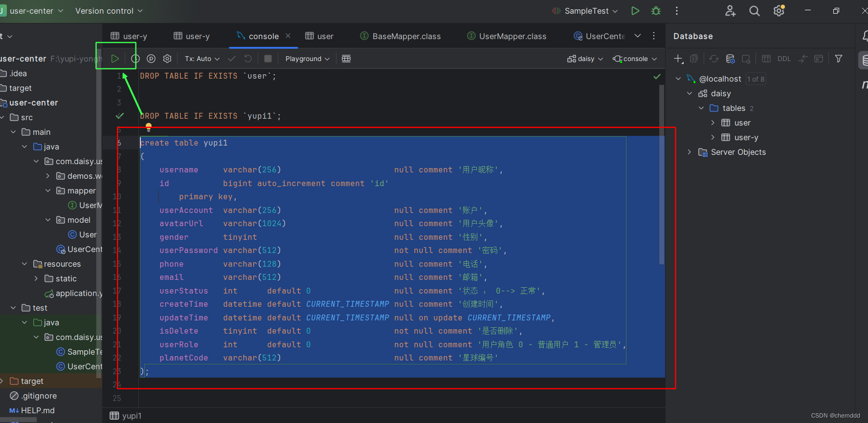Click the DDL button
868x423 pixels.
784,59
